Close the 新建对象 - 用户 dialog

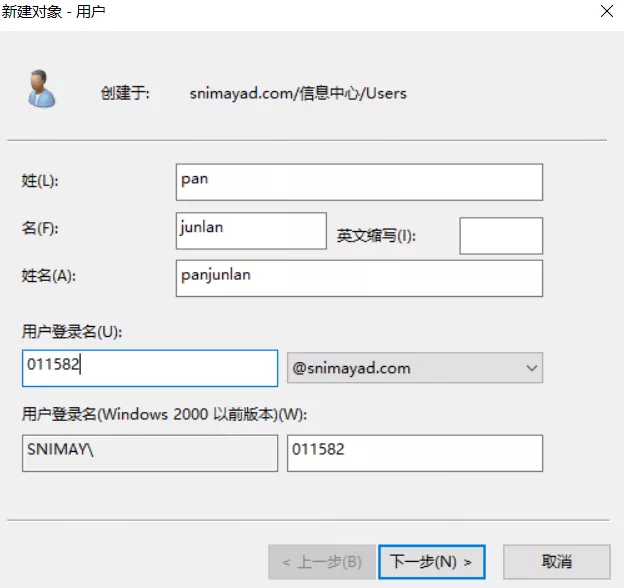point(606,12)
